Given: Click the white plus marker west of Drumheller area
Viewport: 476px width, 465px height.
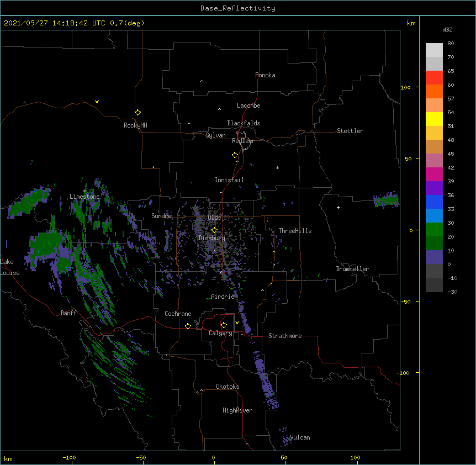Looking at the screenshot, I should [338, 208].
